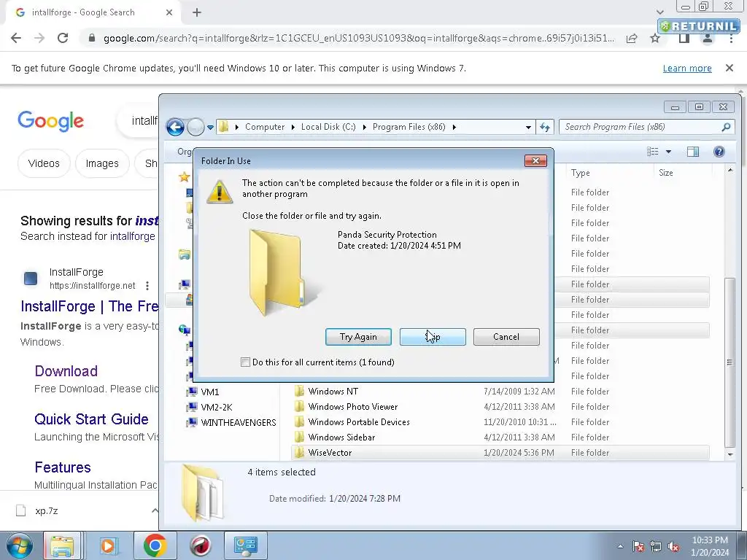The image size is (747, 560).
Task: Click Explorer vertical scrollbar thumb
Action: [729, 362]
